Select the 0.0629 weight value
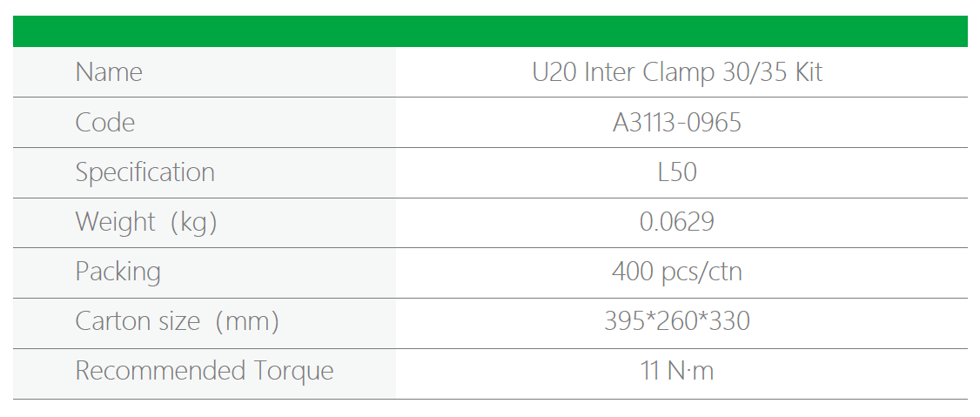Viewport: 980px width, 417px height. coord(677,223)
